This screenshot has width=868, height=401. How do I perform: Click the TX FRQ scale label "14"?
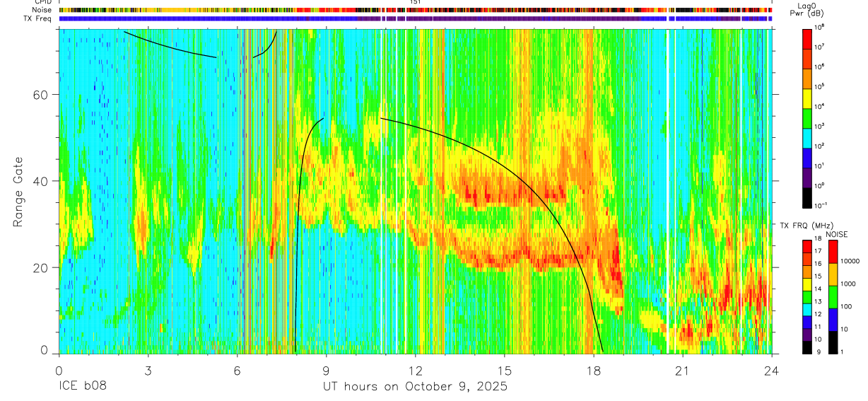click(819, 289)
